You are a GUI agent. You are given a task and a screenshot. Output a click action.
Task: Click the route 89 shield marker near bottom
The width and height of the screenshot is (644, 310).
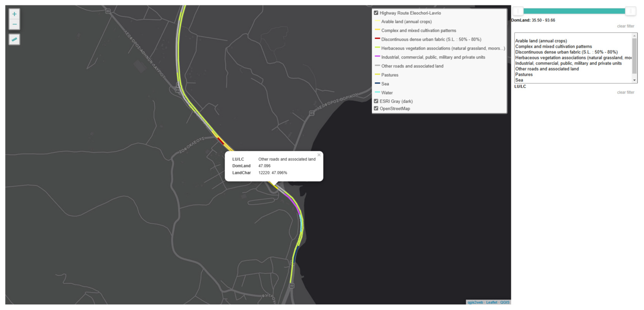(292, 285)
